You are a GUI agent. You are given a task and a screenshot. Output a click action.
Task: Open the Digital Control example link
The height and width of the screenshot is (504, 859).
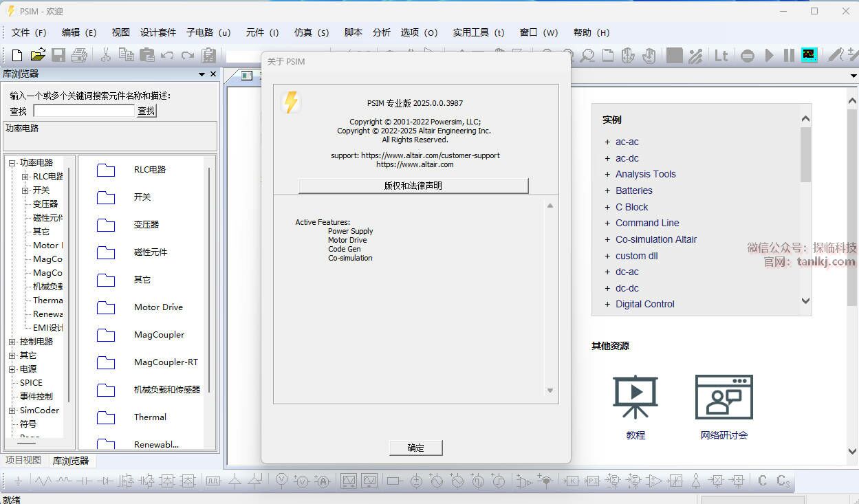click(x=645, y=304)
